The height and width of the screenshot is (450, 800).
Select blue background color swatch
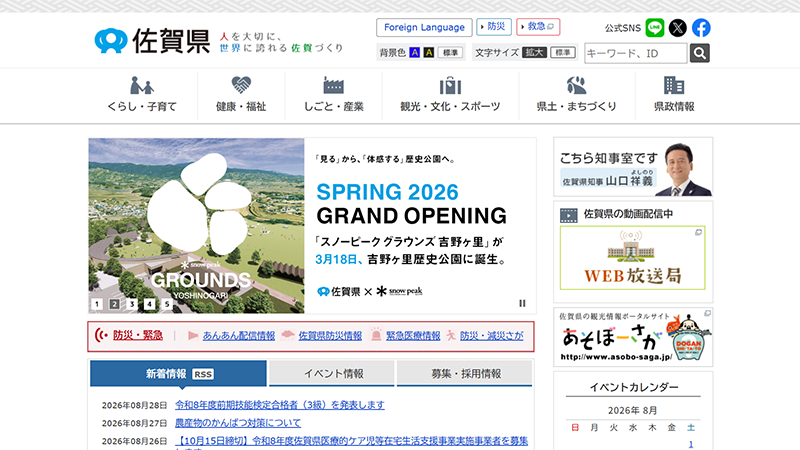pos(415,53)
